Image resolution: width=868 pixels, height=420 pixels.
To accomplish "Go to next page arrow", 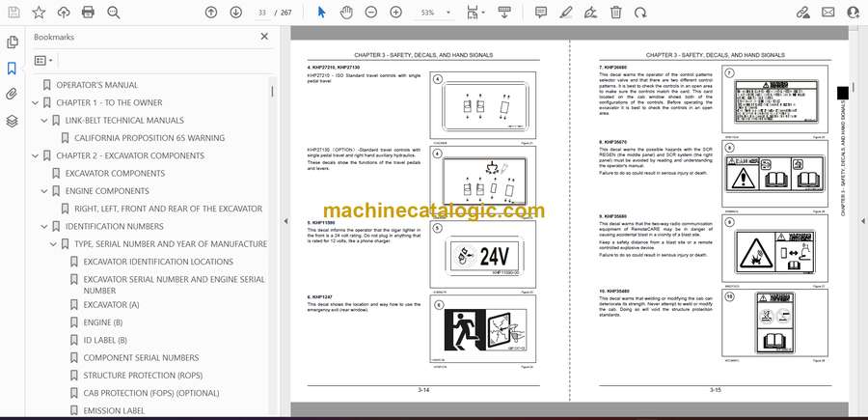I will pos(236,13).
